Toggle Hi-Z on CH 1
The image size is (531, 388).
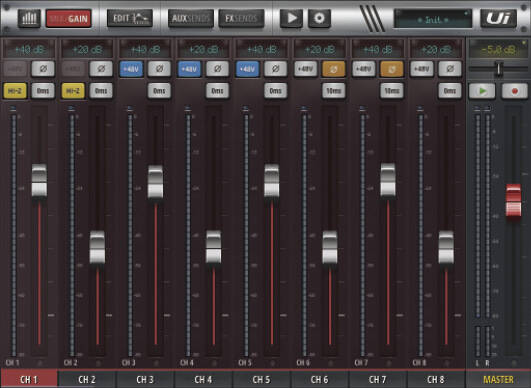pyautogui.click(x=15, y=91)
